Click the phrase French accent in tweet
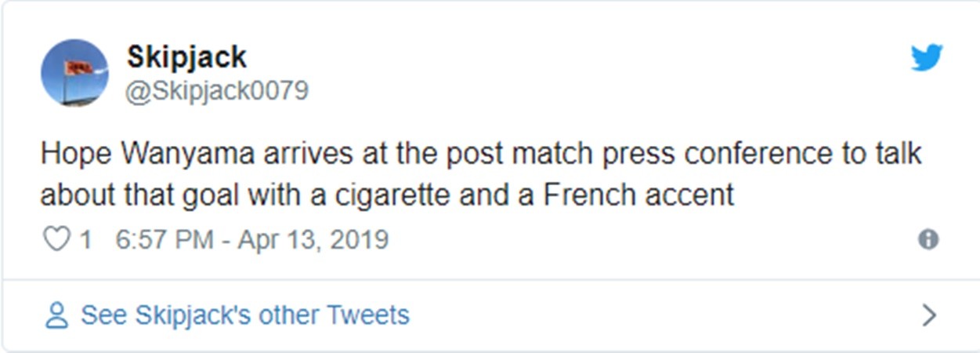 point(638,195)
